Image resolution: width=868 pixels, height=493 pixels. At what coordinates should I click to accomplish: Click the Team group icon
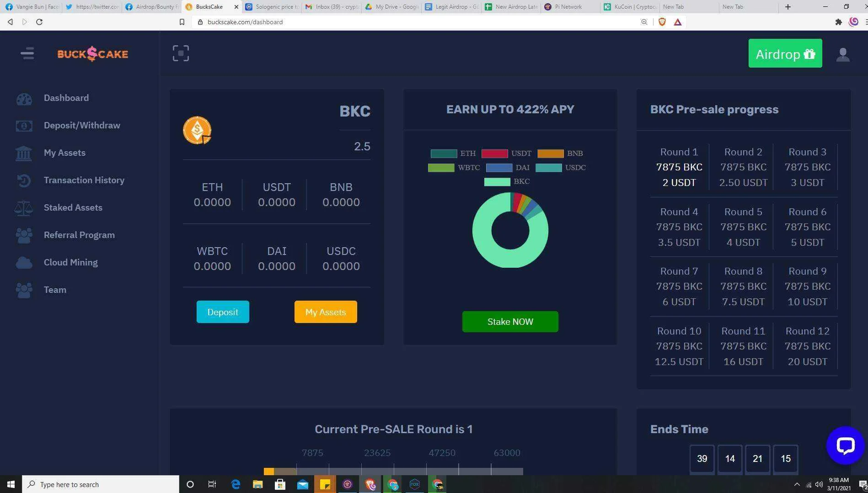click(x=24, y=290)
